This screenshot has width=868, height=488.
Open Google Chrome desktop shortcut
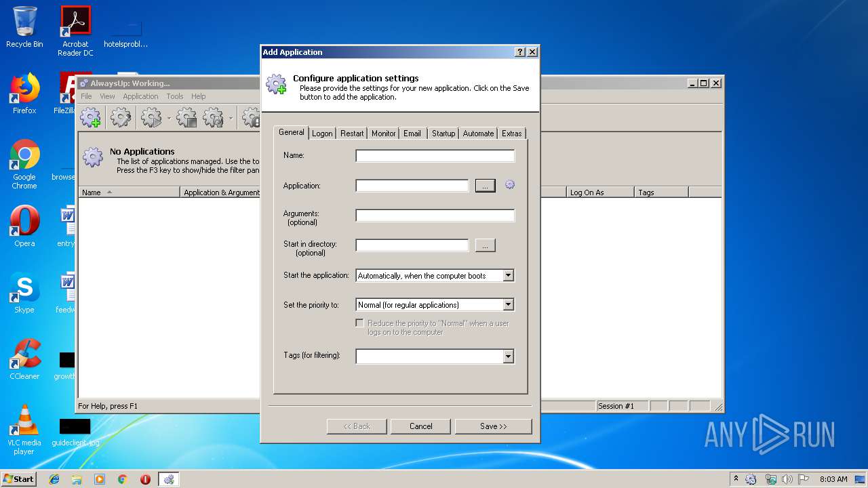click(x=24, y=164)
